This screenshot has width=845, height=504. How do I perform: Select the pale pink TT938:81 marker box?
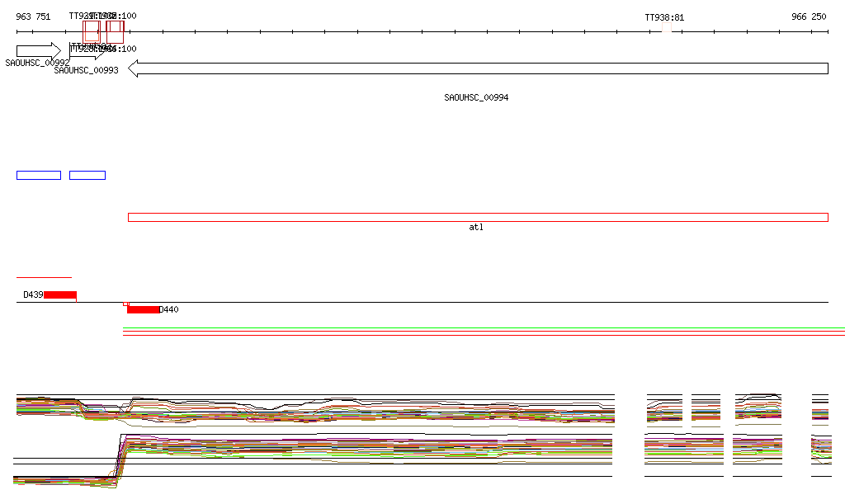tap(667, 27)
